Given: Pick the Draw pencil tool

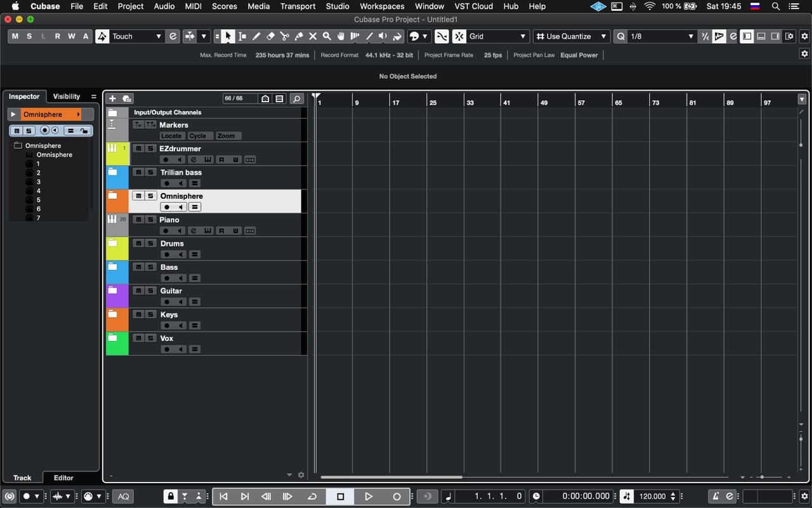Looking at the screenshot, I should point(256,36).
